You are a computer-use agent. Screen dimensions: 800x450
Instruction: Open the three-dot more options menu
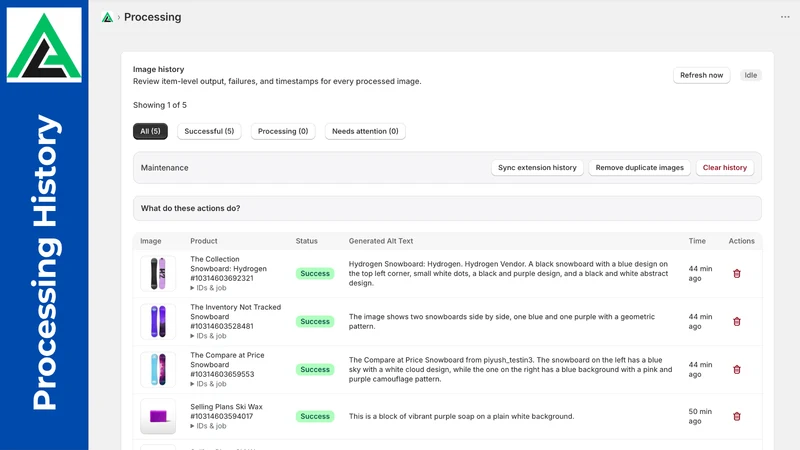(785, 17)
